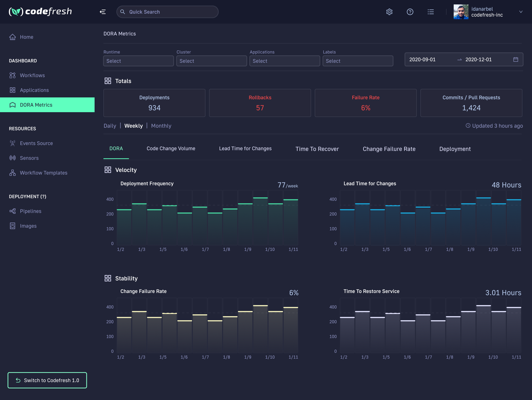Screen dimensions: 532x400
Task: Expand the idanarbel account menu chevron
Action: 521,12
